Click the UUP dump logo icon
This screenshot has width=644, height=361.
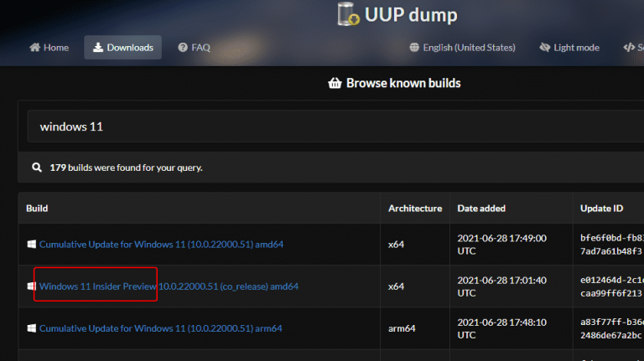click(348, 14)
